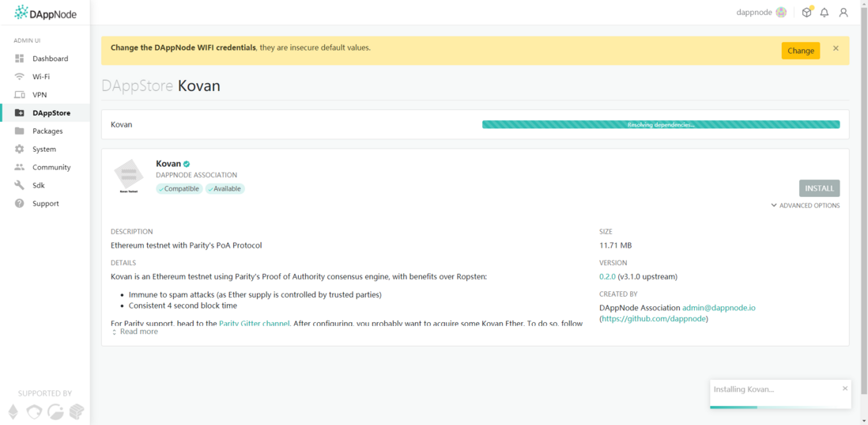Click the Ethereum supporter logo
This screenshot has width=868, height=425.
[x=14, y=411]
